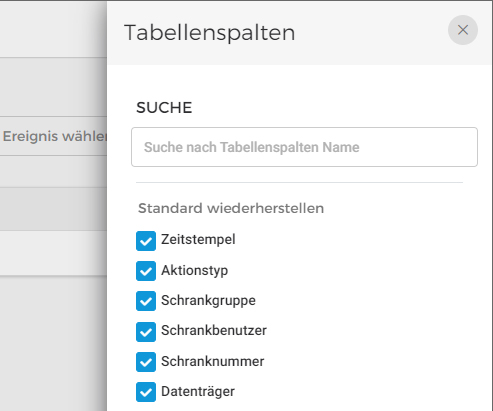
Task: Click the Datenträger label text
Action: coord(198,392)
